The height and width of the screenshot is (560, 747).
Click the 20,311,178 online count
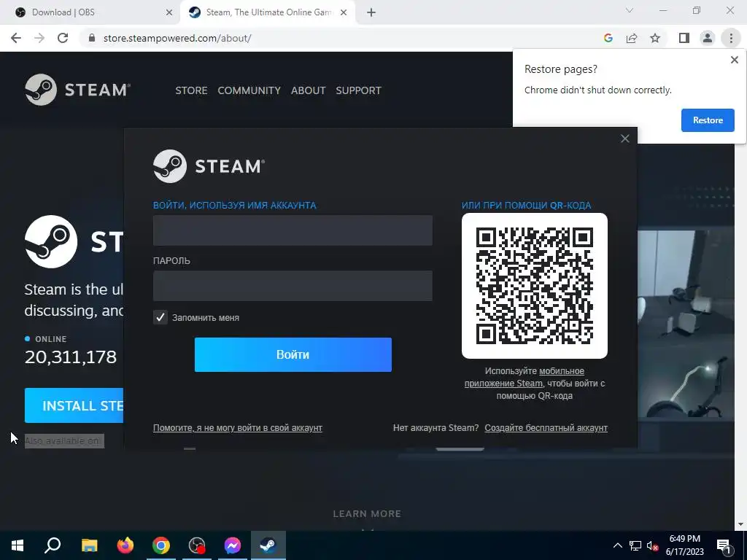pos(71,357)
